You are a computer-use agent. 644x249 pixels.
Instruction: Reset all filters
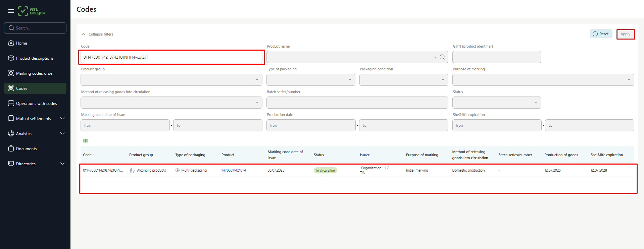coord(601,34)
